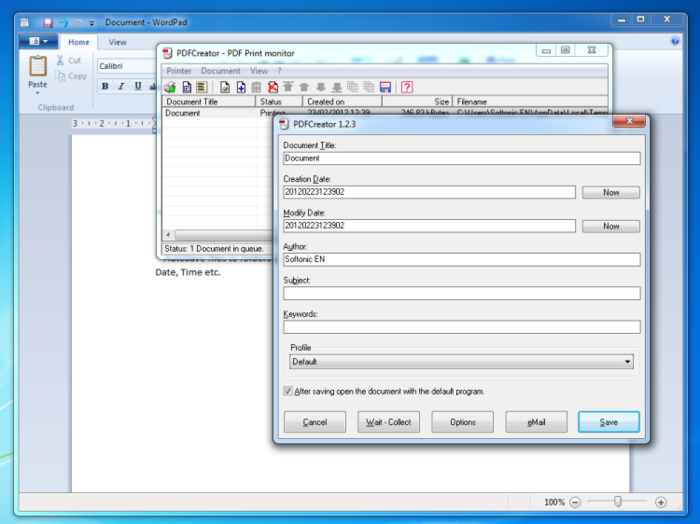Uncheck 'After saving open the document' checkbox
Screen dimensions: 700x524
pyautogui.click(x=288, y=391)
